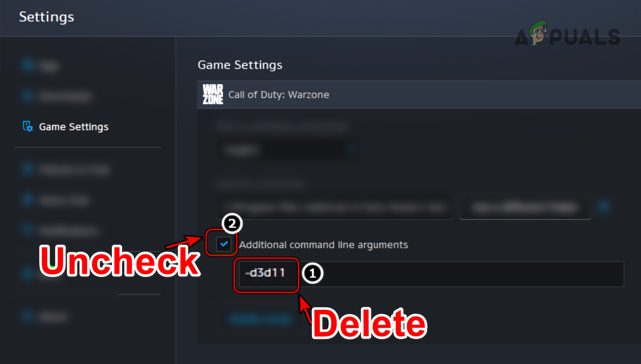Uncheck Additional command line arguments checkbox
Screen dimensions: 641x364
coord(223,245)
